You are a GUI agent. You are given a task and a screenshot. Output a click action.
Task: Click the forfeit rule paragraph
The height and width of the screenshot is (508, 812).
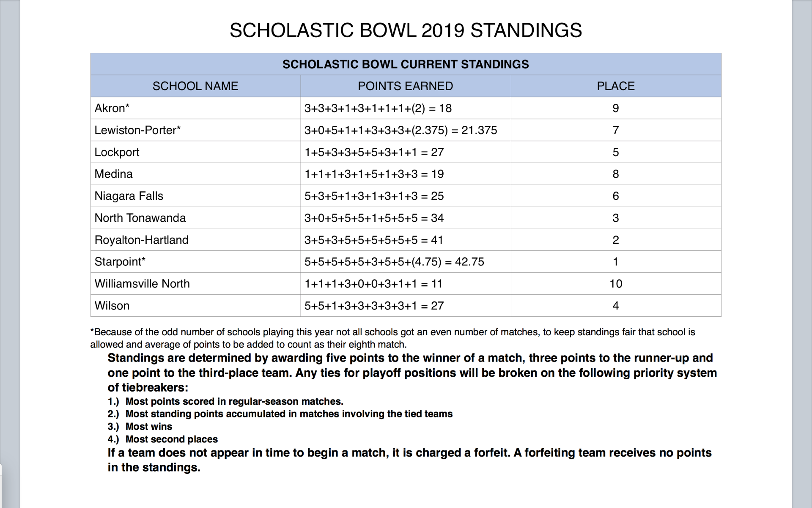[409, 460]
